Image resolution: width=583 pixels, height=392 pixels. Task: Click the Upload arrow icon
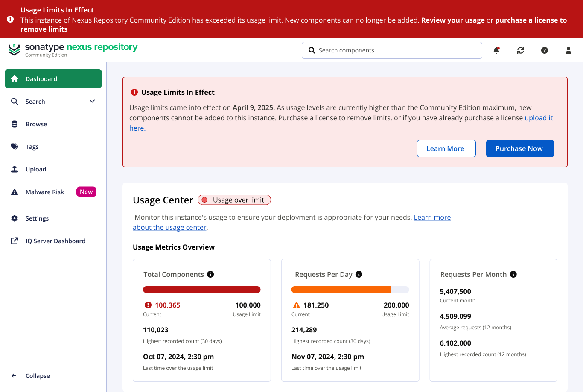(15, 169)
